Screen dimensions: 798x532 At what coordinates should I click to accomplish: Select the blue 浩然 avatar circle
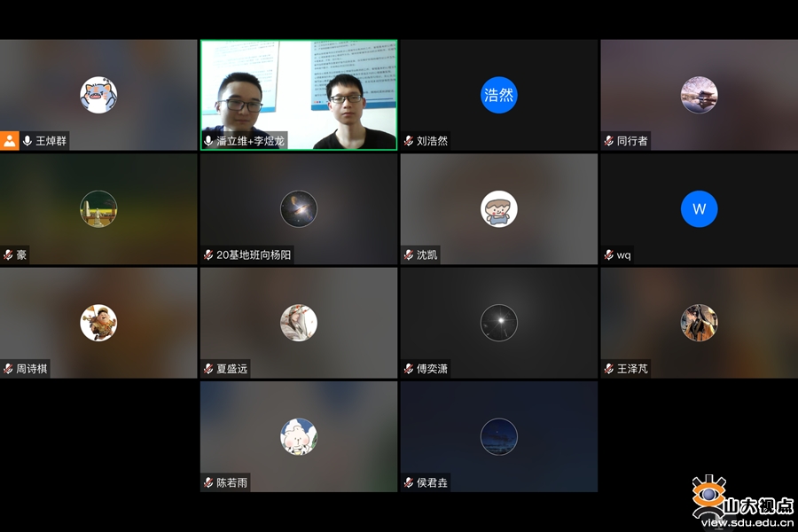click(498, 95)
